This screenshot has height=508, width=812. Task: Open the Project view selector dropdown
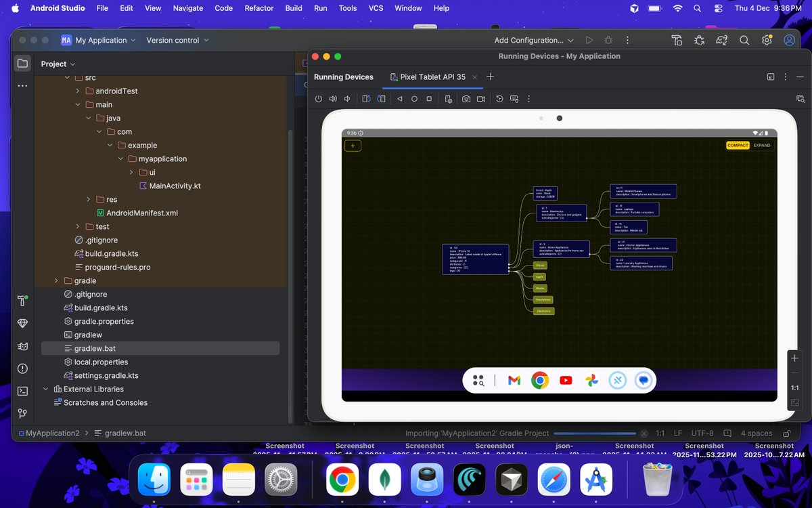click(x=58, y=64)
